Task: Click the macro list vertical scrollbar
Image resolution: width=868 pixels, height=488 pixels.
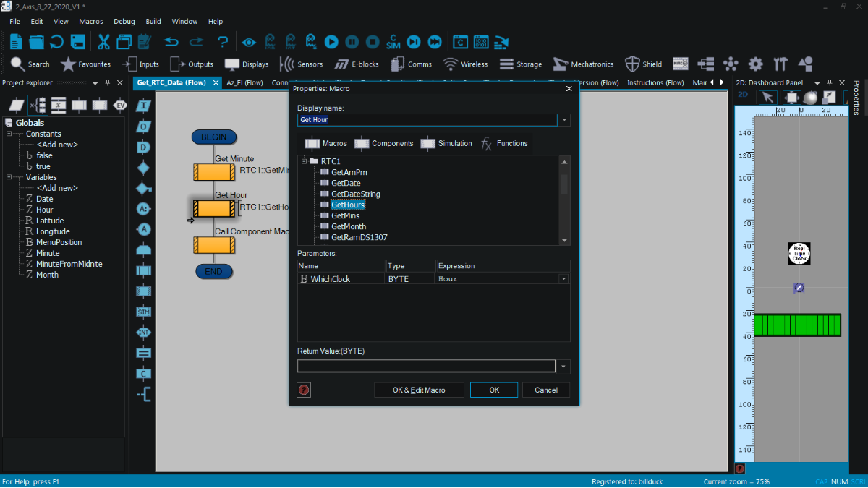Action: (564, 200)
